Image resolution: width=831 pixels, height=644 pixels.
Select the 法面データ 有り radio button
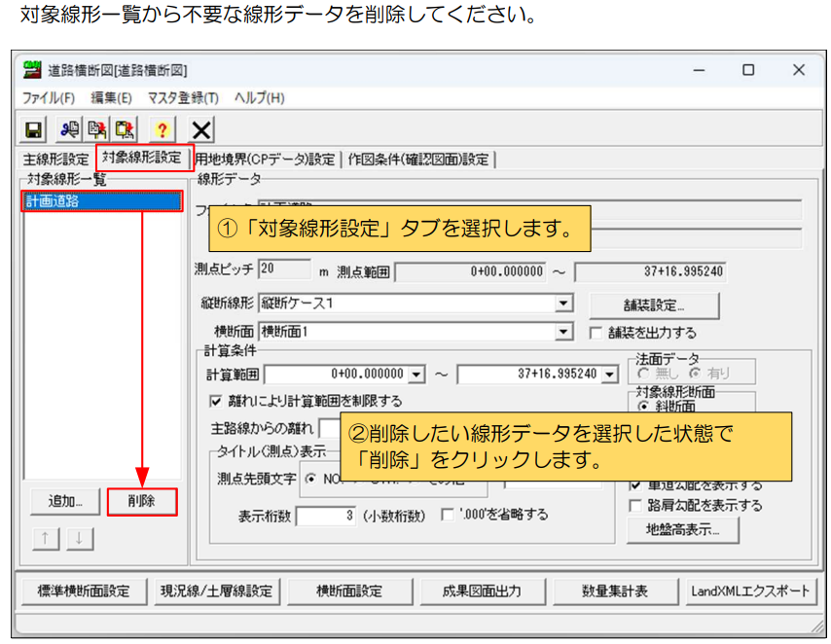point(696,374)
